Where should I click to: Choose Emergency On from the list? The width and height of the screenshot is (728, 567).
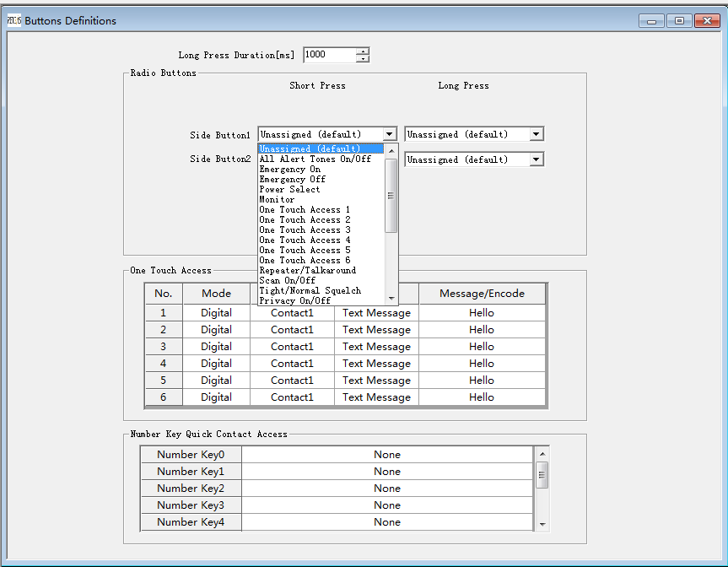(x=290, y=169)
